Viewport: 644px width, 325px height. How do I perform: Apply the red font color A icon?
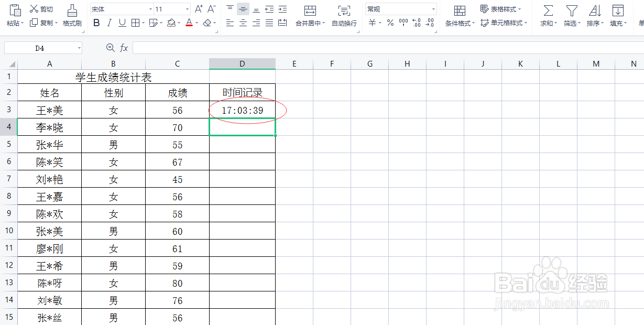(x=189, y=23)
